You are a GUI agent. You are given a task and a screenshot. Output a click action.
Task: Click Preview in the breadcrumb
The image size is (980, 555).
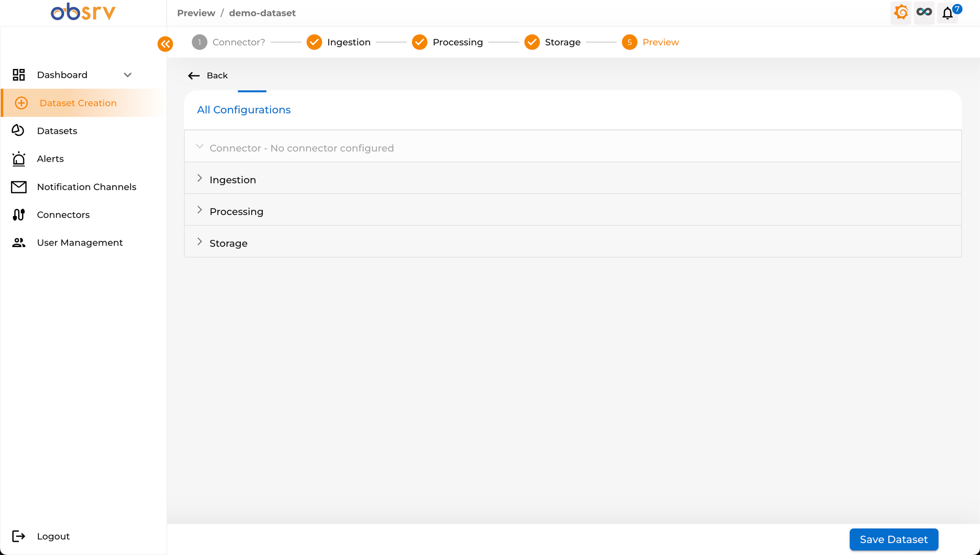tap(196, 13)
